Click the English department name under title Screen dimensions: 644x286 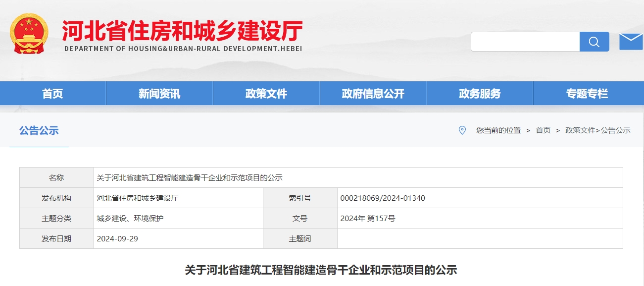click(x=183, y=49)
